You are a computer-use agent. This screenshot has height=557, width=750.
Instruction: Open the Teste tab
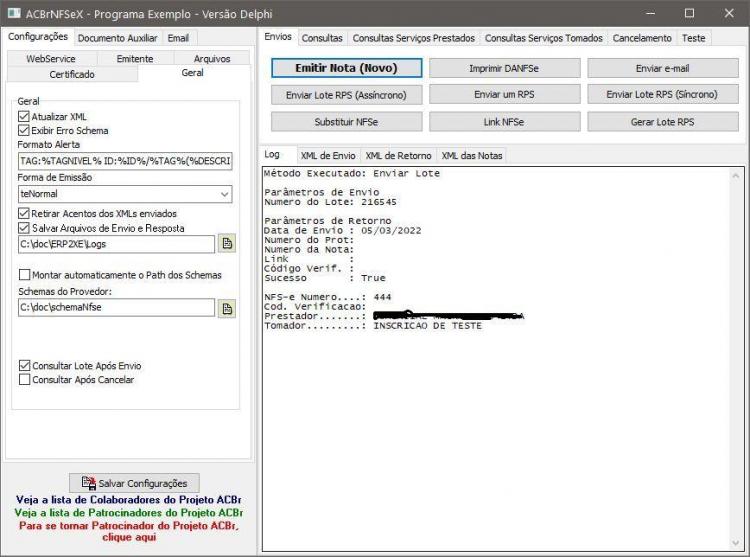(694, 38)
